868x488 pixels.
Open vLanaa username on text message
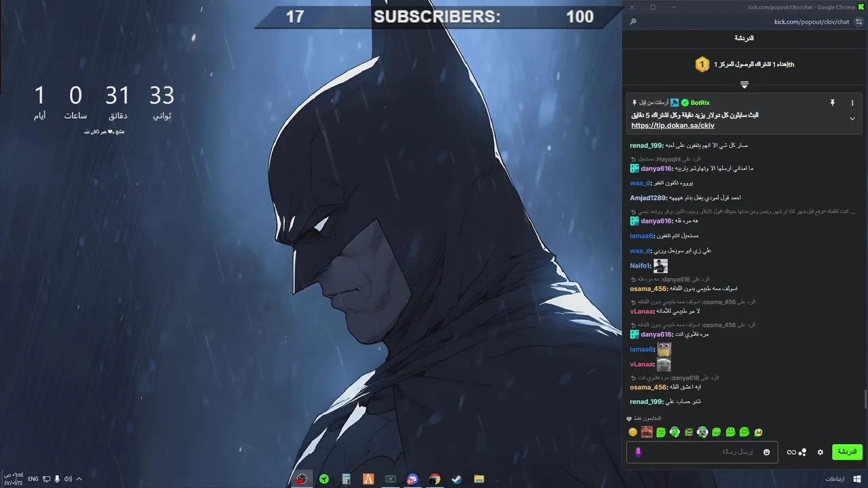642,311
